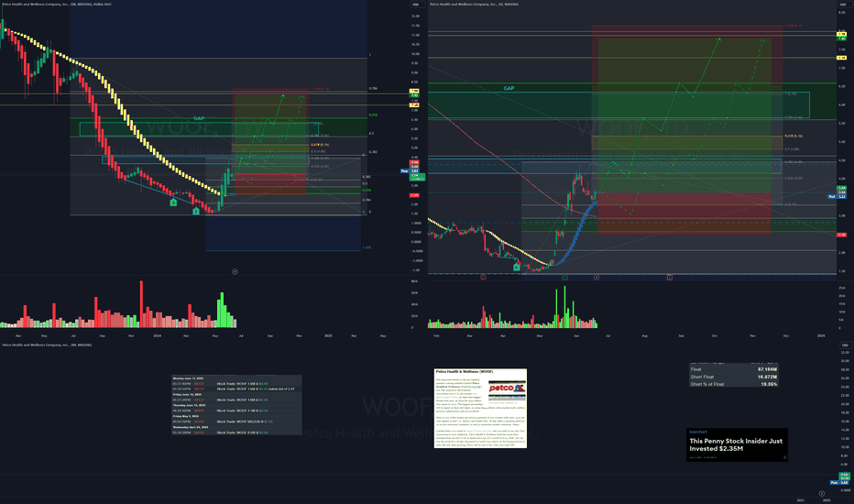Click the 1D chart symbol title
Screen dimensions: 854x504
pyautogui.click(x=474, y=5)
